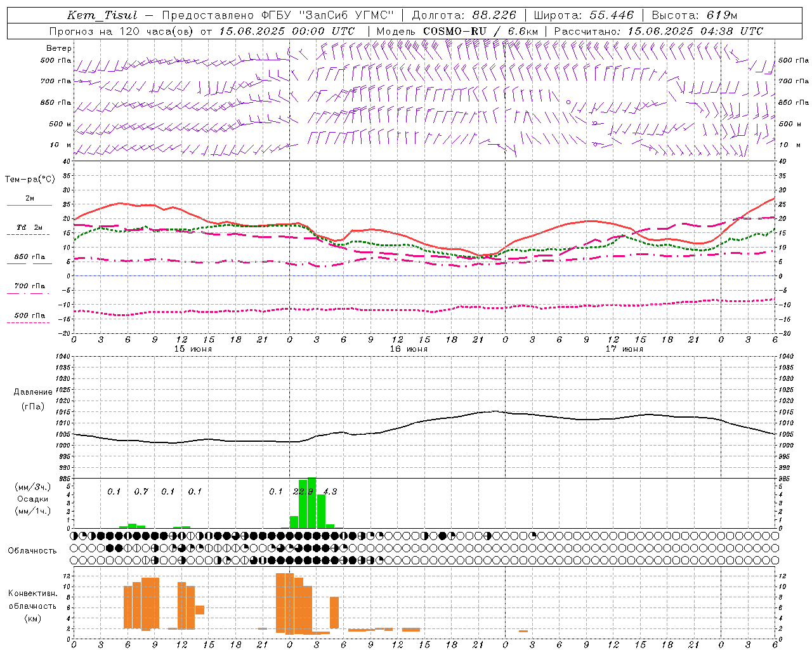Click the 15 июня date label
The height and width of the screenshot is (650, 812).
point(193,349)
